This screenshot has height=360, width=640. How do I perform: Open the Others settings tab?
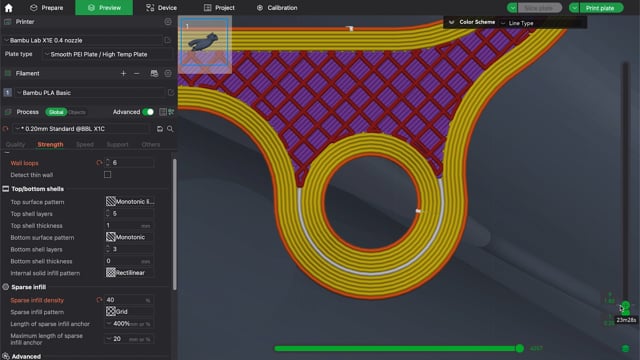click(151, 144)
